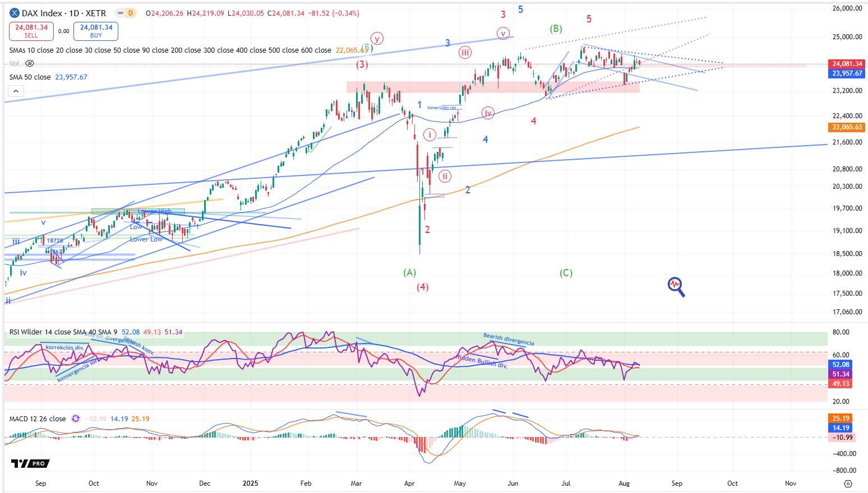The height and width of the screenshot is (493, 868).
Task: Select the korrekciós div. annotation
Action: point(65,347)
